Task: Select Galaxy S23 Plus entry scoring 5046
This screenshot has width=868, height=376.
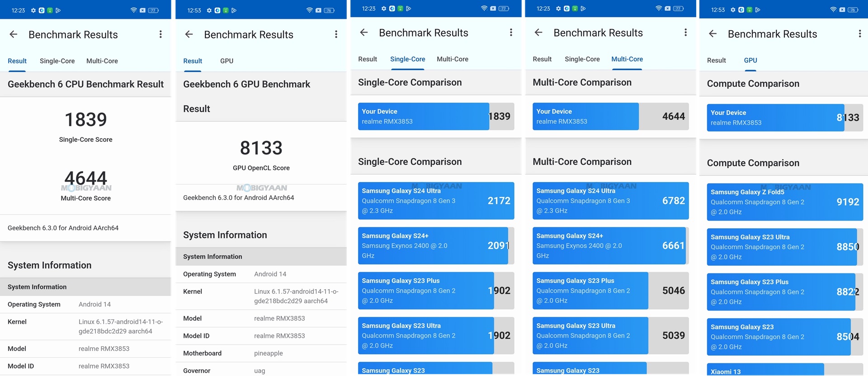Action: tap(611, 291)
